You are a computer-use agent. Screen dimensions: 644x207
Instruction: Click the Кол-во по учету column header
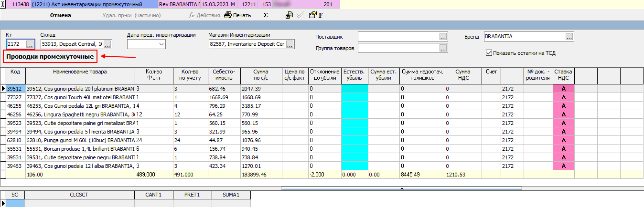[x=190, y=75]
